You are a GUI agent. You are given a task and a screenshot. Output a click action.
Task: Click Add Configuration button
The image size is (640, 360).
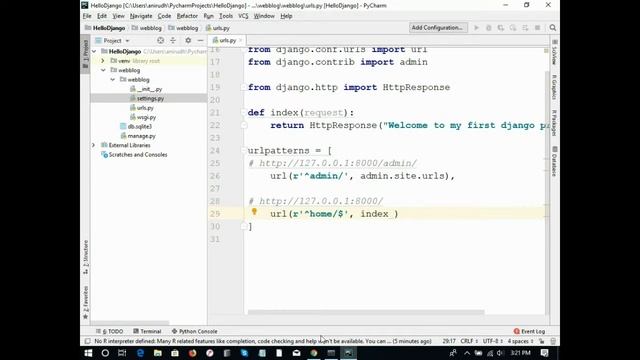[438, 28]
